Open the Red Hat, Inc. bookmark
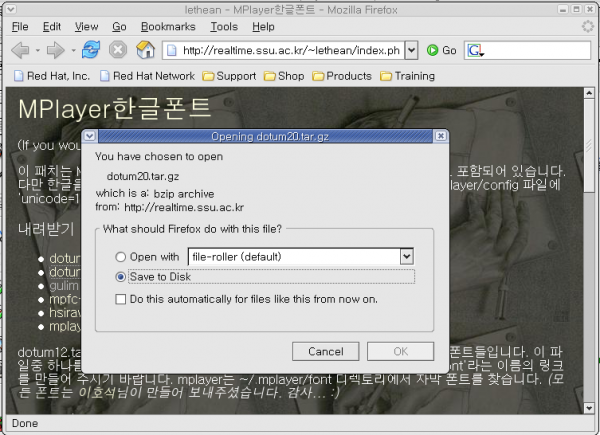Image resolution: width=600 pixels, height=435 pixels. pos(52,76)
